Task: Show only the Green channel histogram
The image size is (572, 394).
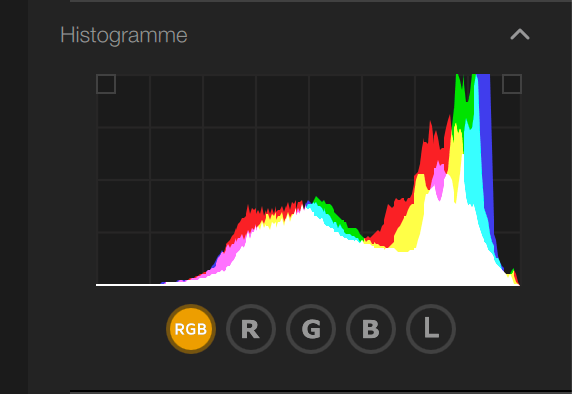Action: (311, 329)
